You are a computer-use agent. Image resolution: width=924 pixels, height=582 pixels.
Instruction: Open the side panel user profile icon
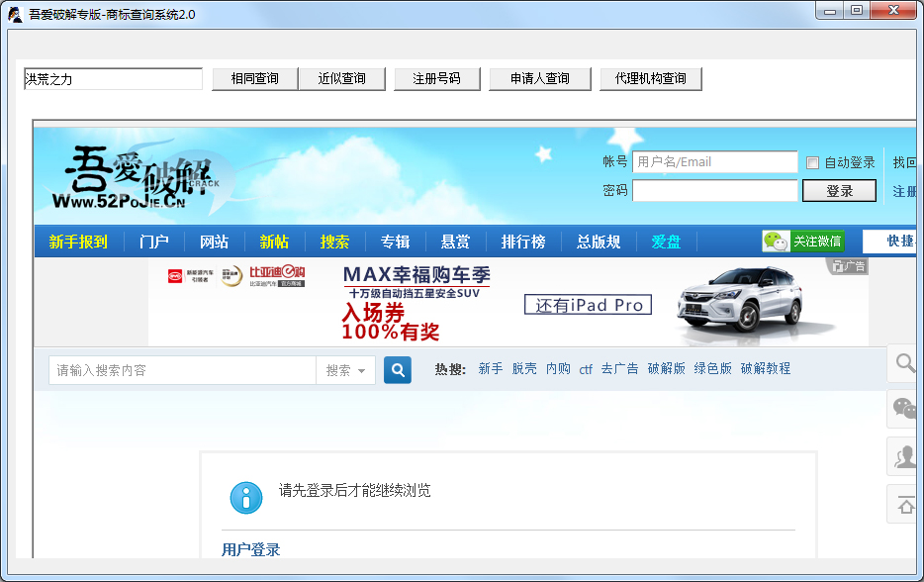click(905, 457)
